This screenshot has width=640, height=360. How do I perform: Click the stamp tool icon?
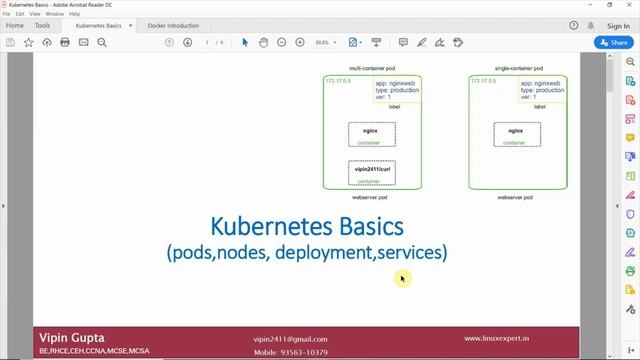pos(458,42)
